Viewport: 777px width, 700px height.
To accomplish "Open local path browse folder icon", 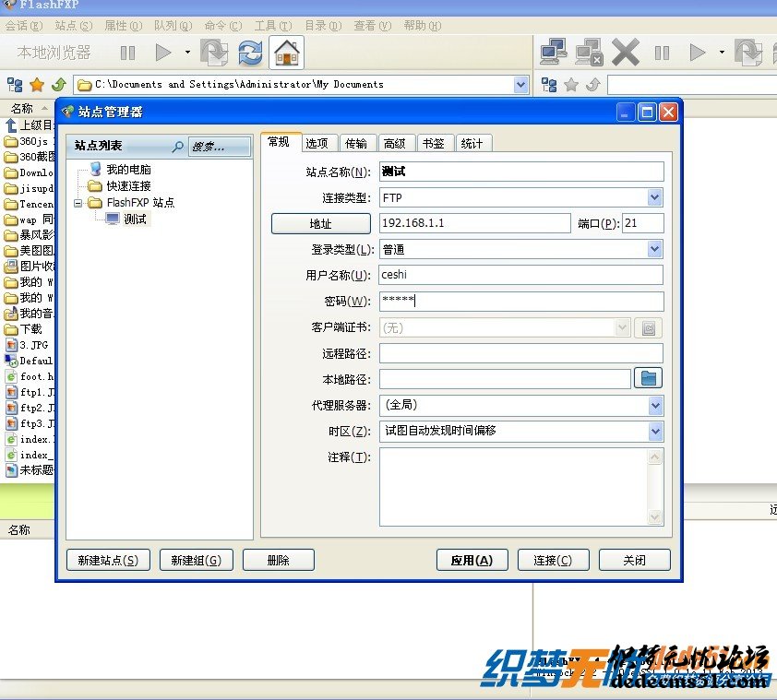I will 648,377.
